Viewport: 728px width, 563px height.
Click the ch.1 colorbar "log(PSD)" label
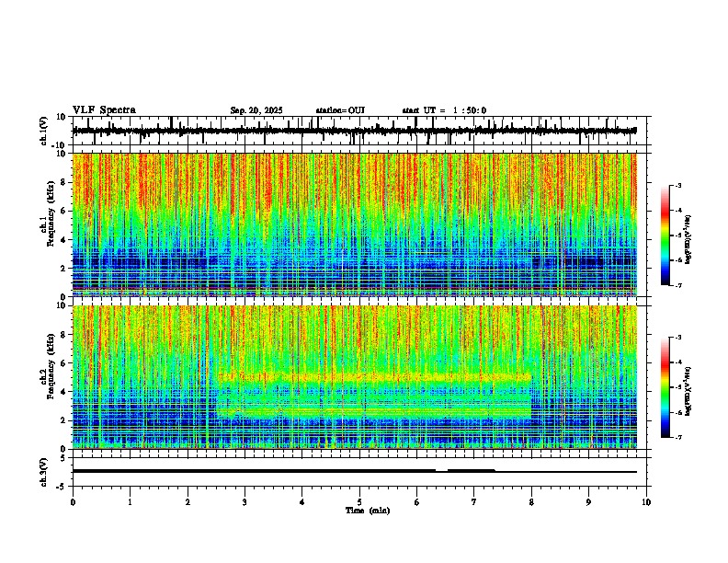[x=688, y=239]
